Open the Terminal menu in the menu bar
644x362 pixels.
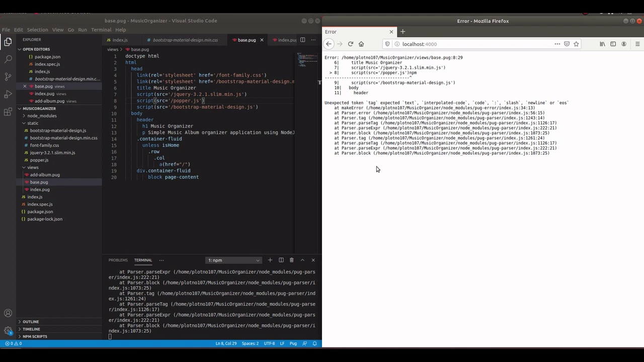click(101, 30)
